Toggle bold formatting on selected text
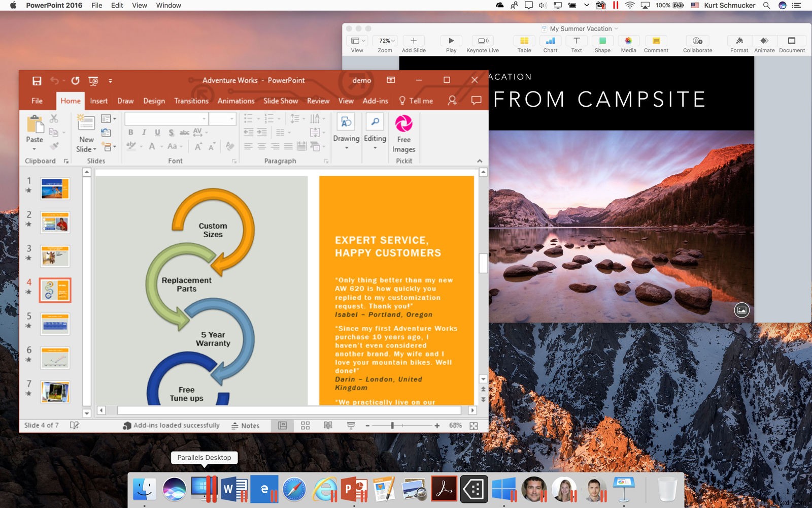The height and width of the screenshot is (508, 812). coord(130,131)
